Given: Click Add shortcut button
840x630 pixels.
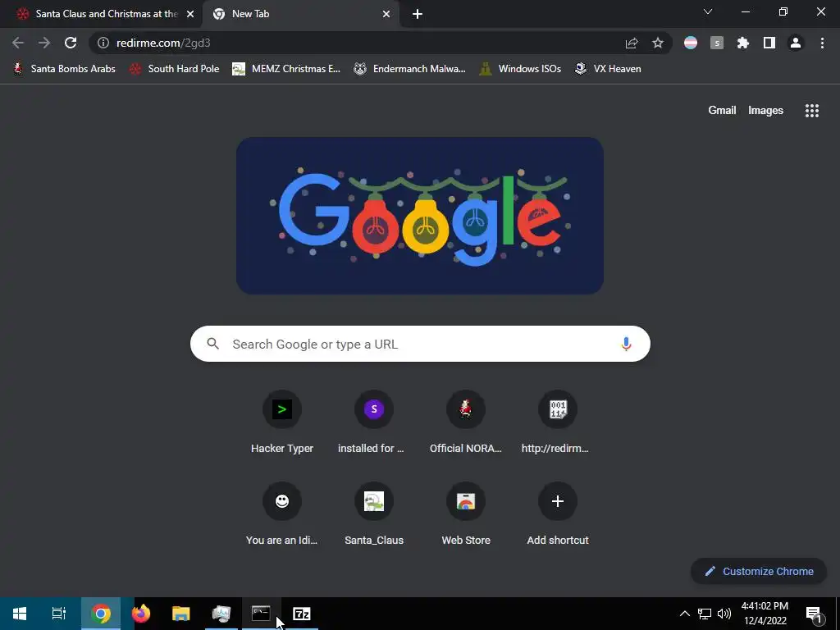Looking at the screenshot, I should (558, 515).
